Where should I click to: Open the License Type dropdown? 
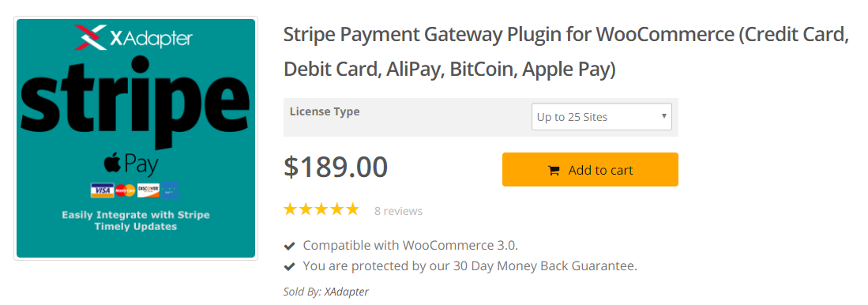click(602, 117)
